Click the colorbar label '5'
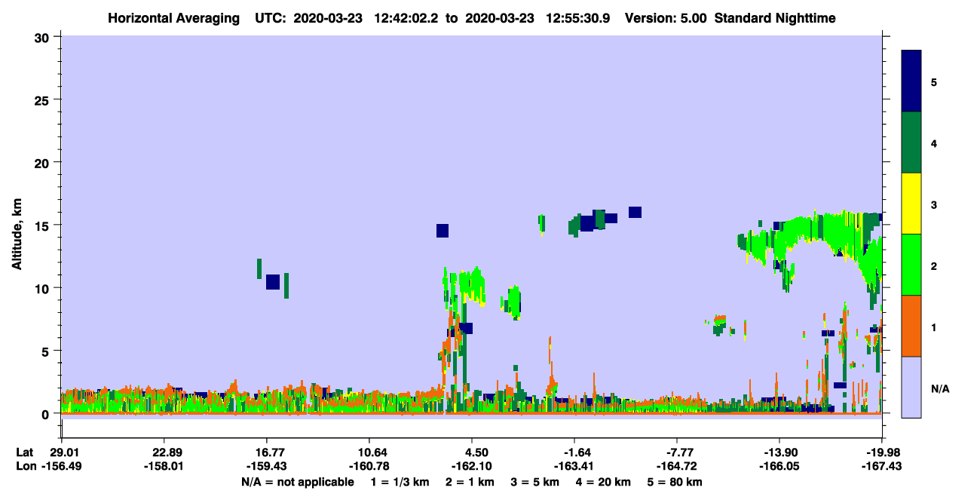980x503 pixels. pos(935,82)
